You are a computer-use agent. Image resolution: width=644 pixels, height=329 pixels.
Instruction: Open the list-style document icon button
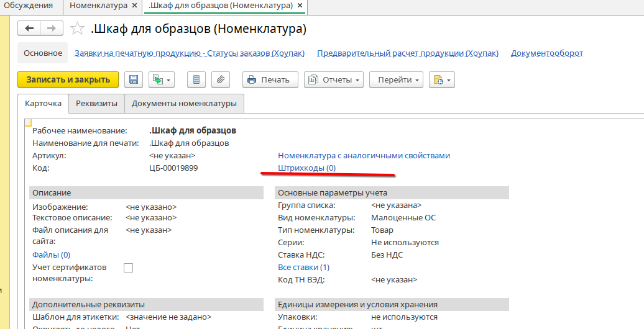click(x=196, y=79)
